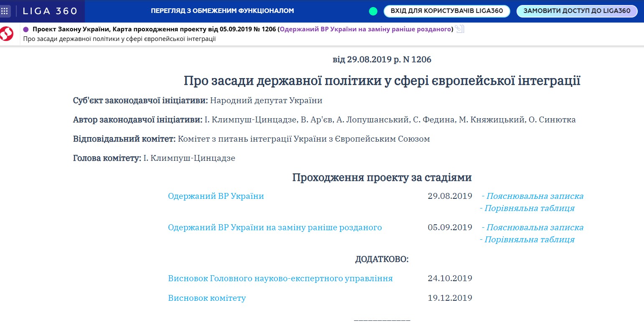Click the 'Автор законодавчої ініціативи' authors line
The height and width of the screenshot is (325, 644).
click(324, 120)
